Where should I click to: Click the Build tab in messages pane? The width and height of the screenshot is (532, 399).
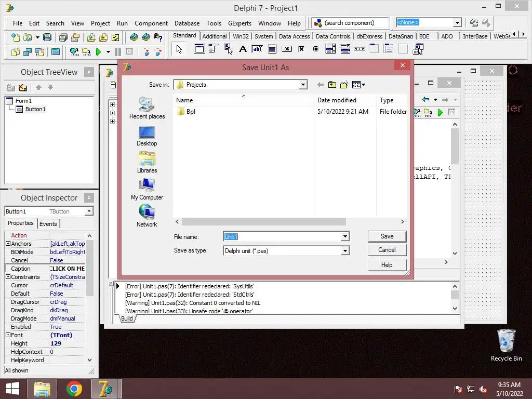tap(127, 318)
